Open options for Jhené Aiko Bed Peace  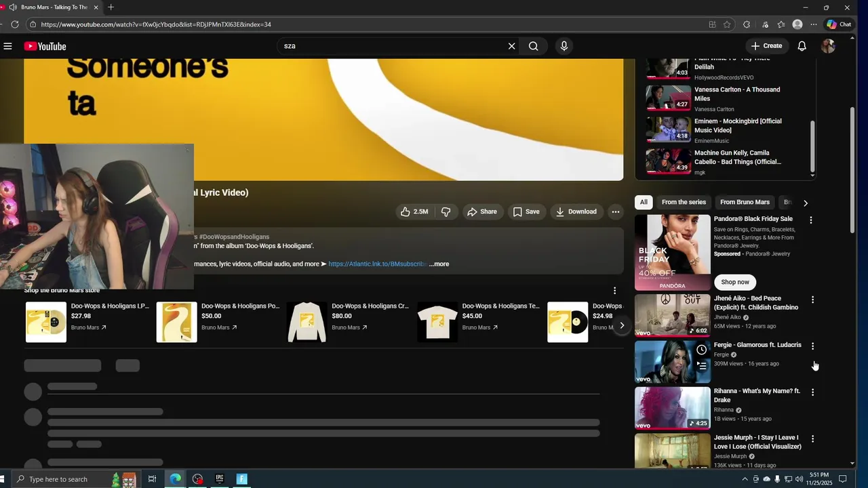[x=812, y=300]
